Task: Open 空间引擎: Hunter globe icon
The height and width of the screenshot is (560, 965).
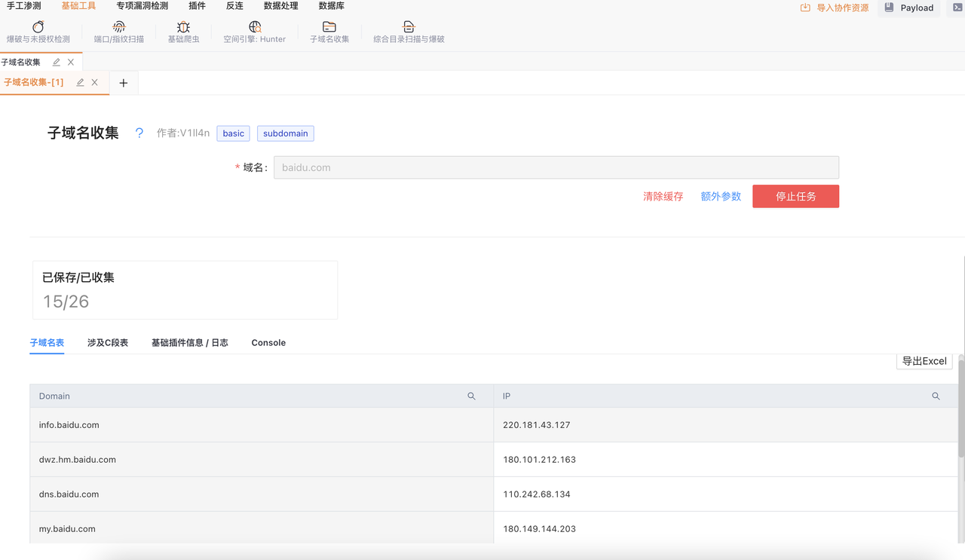Action: click(x=255, y=27)
